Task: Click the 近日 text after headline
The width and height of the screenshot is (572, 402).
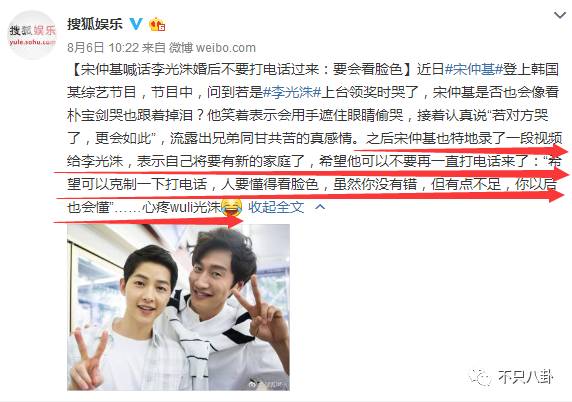Action: [x=430, y=69]
